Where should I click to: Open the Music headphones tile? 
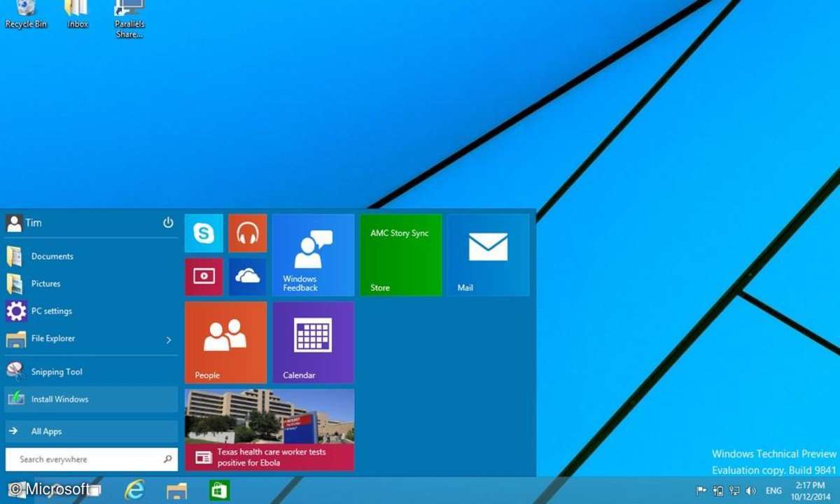(x=247, y=233)
